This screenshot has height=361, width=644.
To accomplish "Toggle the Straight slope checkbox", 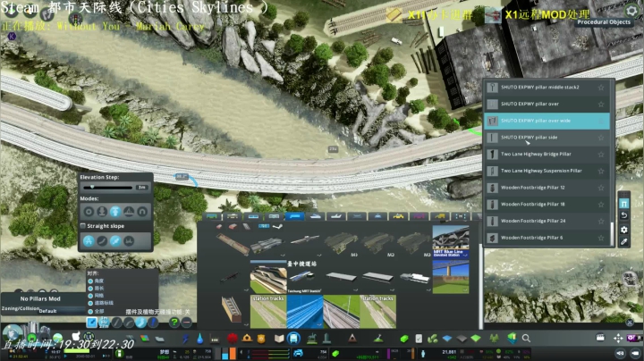I will 83,225.
